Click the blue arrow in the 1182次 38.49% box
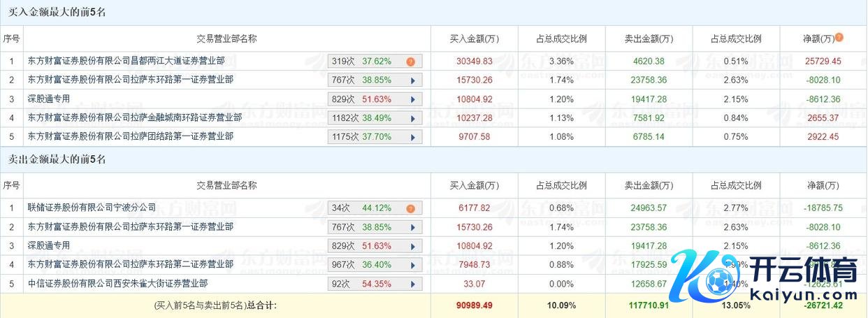The height and width of the screenshot is (318, 868). (x=413, y=118)
